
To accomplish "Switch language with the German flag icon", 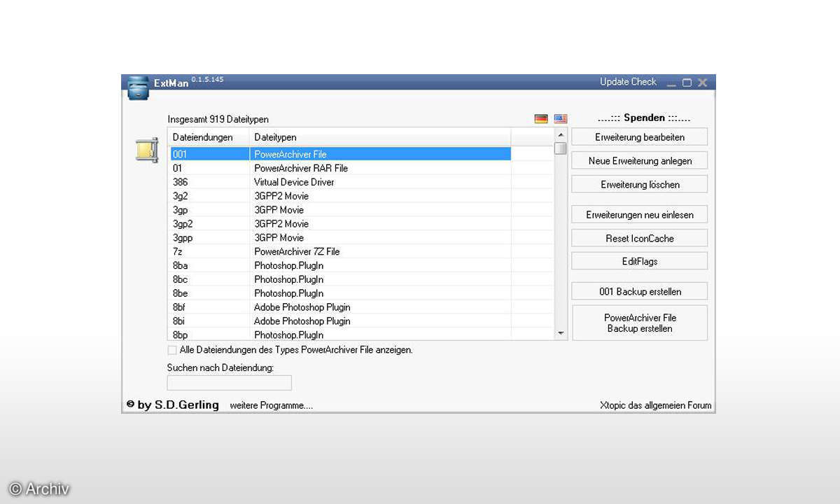I will coord(540,119).
